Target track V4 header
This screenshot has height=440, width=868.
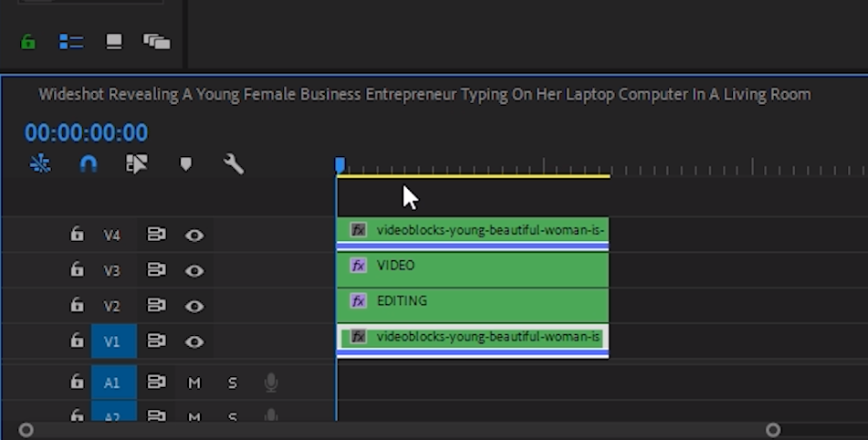(x=112, y=236)
